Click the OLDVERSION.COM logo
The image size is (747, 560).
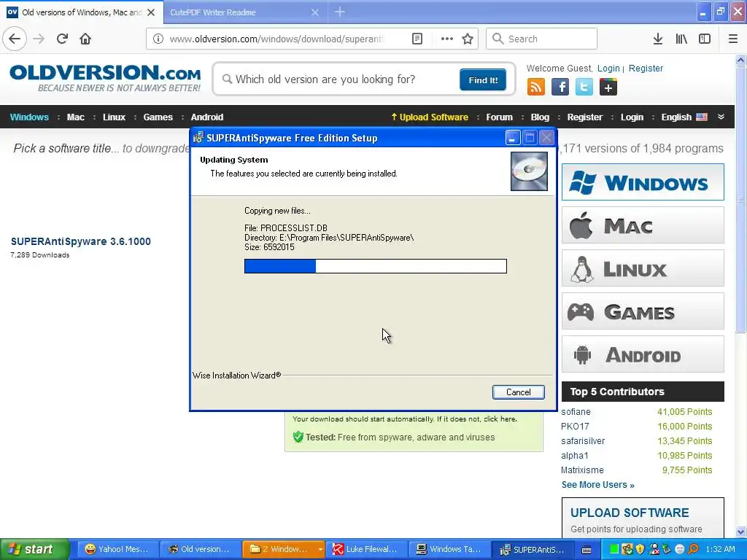(105, 78)
